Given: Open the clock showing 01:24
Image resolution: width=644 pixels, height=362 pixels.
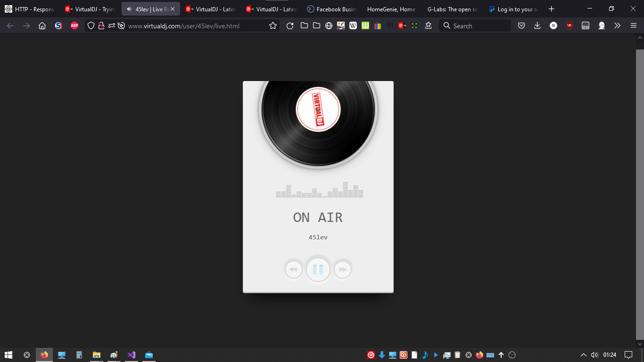Looking at the screenshot, I should pos(610,355).
